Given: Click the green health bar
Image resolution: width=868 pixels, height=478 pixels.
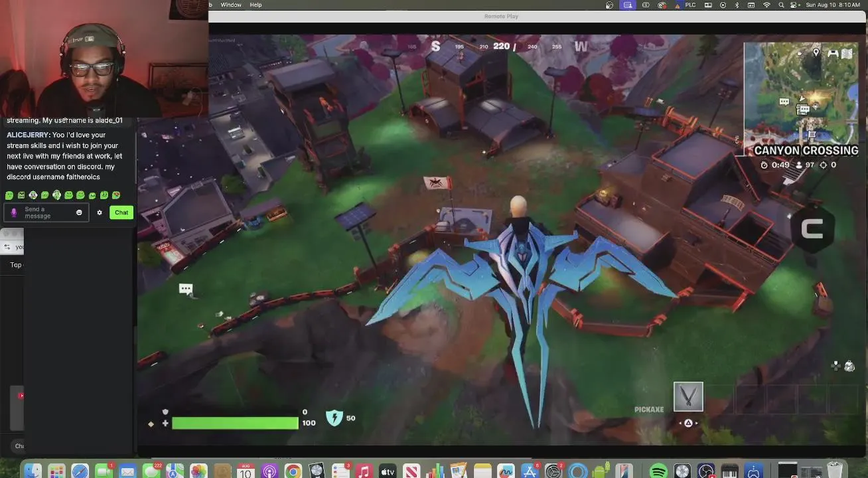Looking at the screenshot, I should pyautogui.click(x=235, y=423).
